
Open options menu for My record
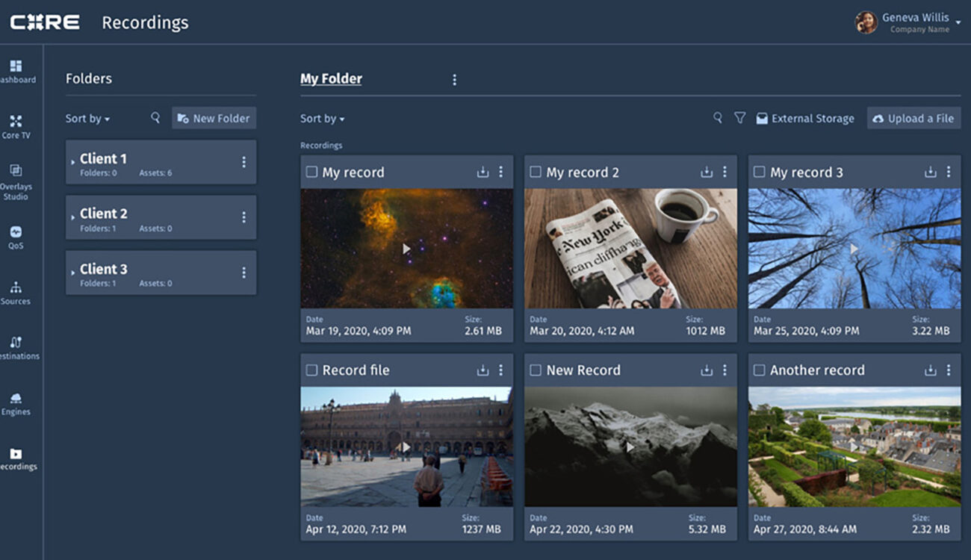(500, 172)
